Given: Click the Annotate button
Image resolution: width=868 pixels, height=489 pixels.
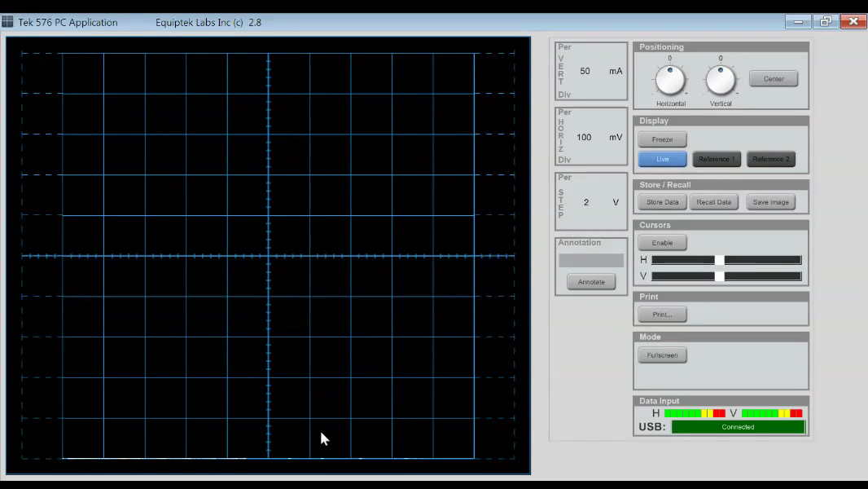Looking at the screenshot, I should [x=591, y=282].
